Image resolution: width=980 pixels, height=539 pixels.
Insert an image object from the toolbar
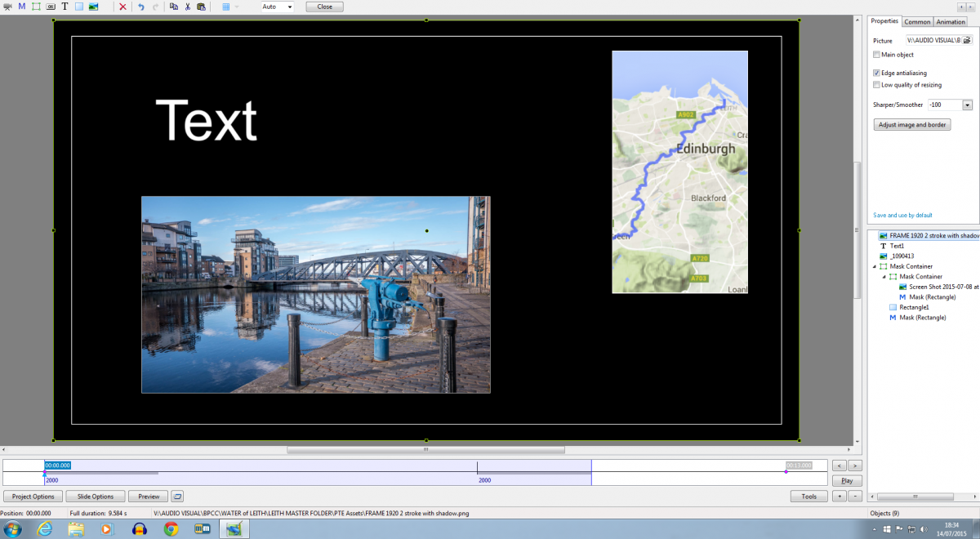pos(93,7)
